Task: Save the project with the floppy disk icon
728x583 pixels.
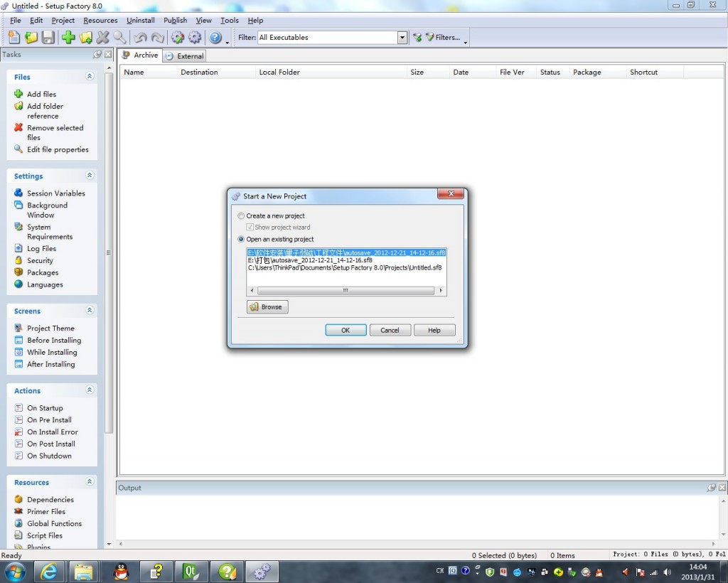Action: [48, 37]
